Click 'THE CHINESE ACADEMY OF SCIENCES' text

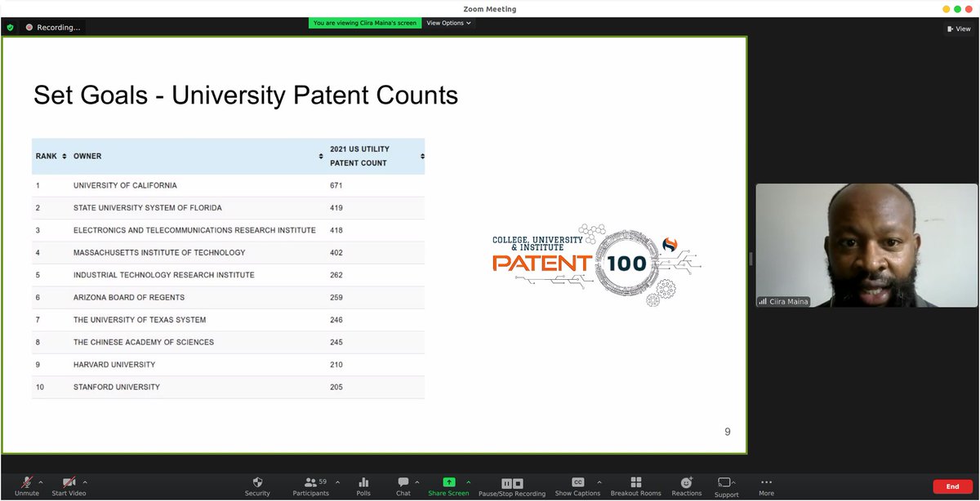tap(144, 342)
